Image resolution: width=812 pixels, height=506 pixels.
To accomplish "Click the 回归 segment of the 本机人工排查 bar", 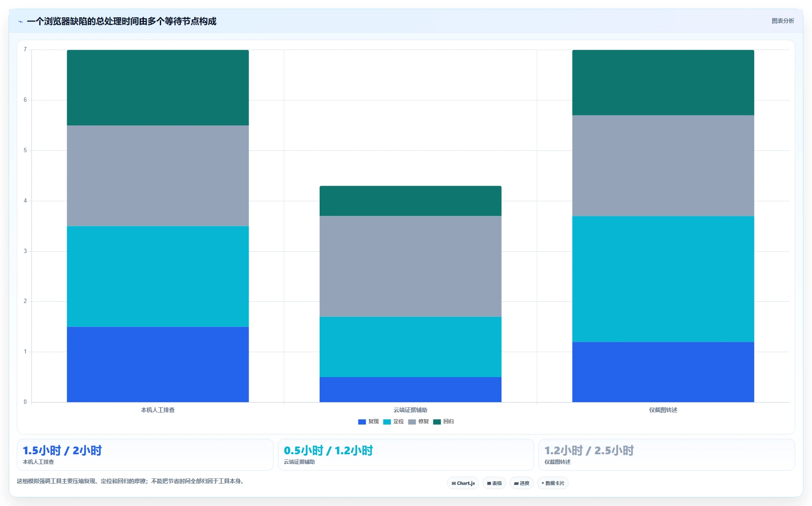I will (x=158, y=87).
